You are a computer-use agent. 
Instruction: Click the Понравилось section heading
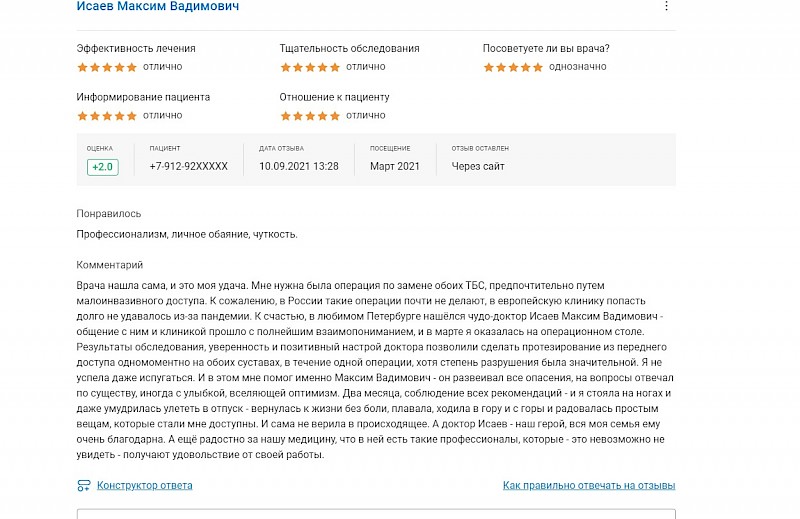point(109,214)
